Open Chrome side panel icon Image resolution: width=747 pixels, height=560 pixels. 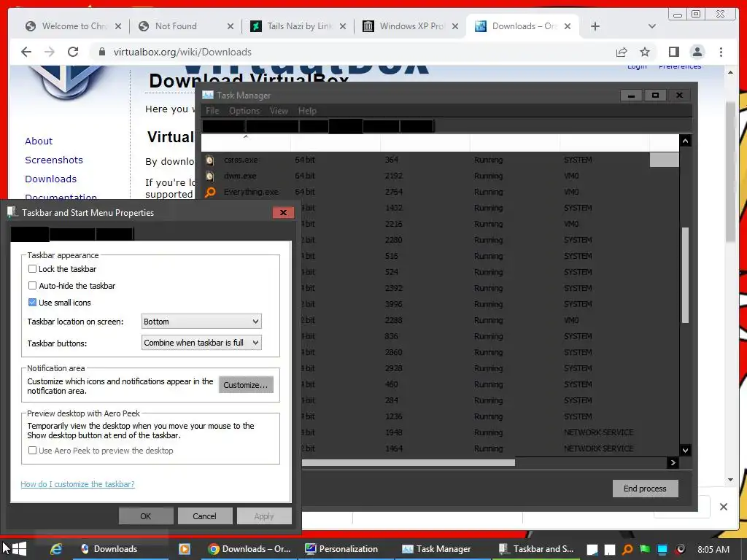(x=673, y=52)
